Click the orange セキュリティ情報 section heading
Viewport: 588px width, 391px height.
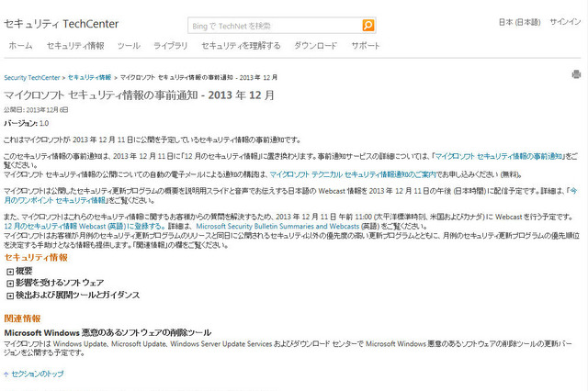point(36,257)
